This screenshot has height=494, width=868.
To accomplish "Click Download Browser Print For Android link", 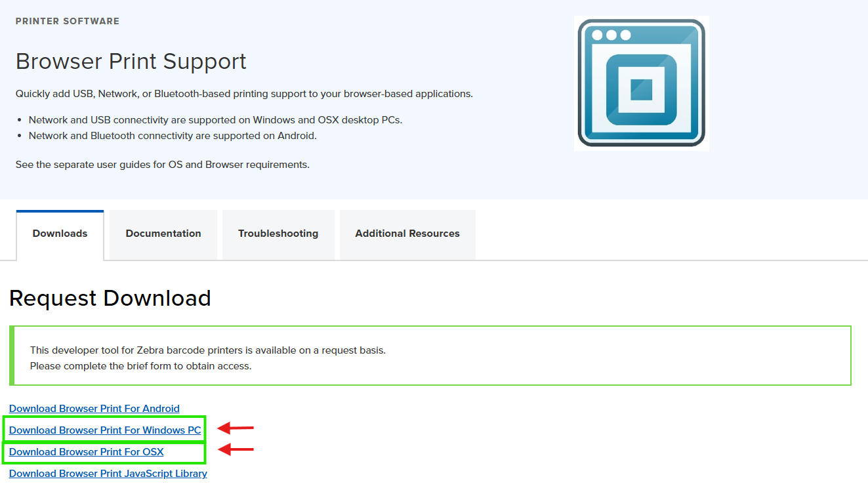I will (x=94, y=409).
